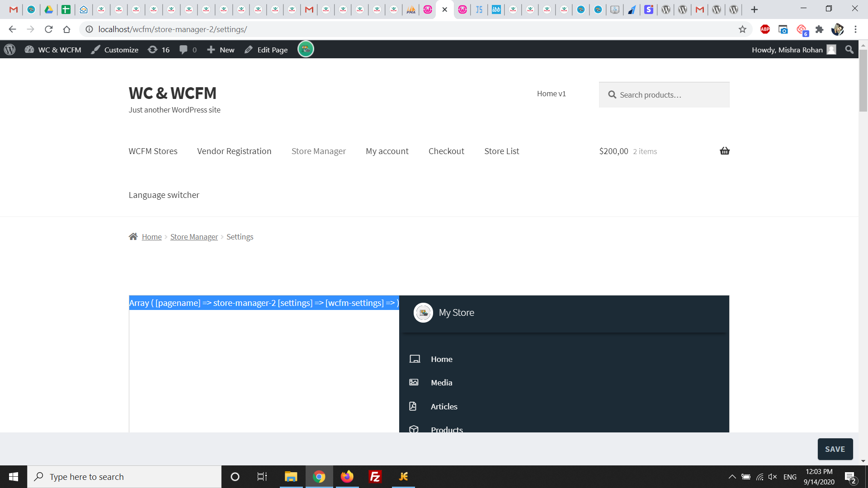Open the WordPress logo admin menu

(x=9, y=50)
